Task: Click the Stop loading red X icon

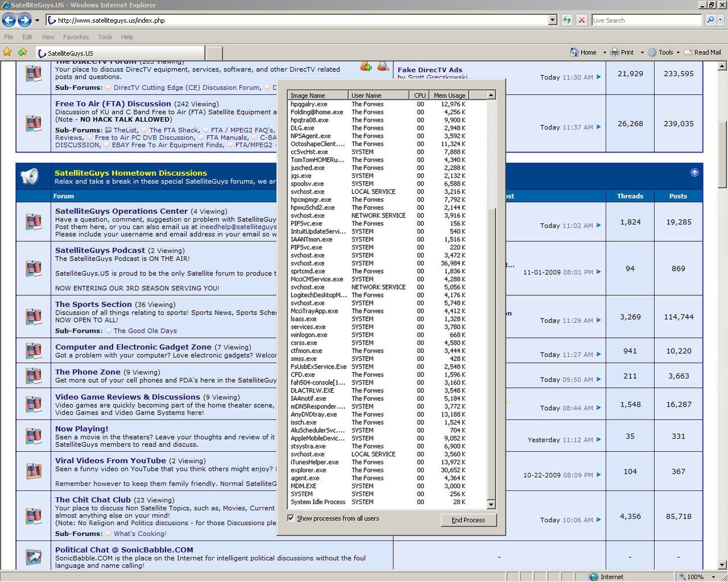Action: pos(581,20)
